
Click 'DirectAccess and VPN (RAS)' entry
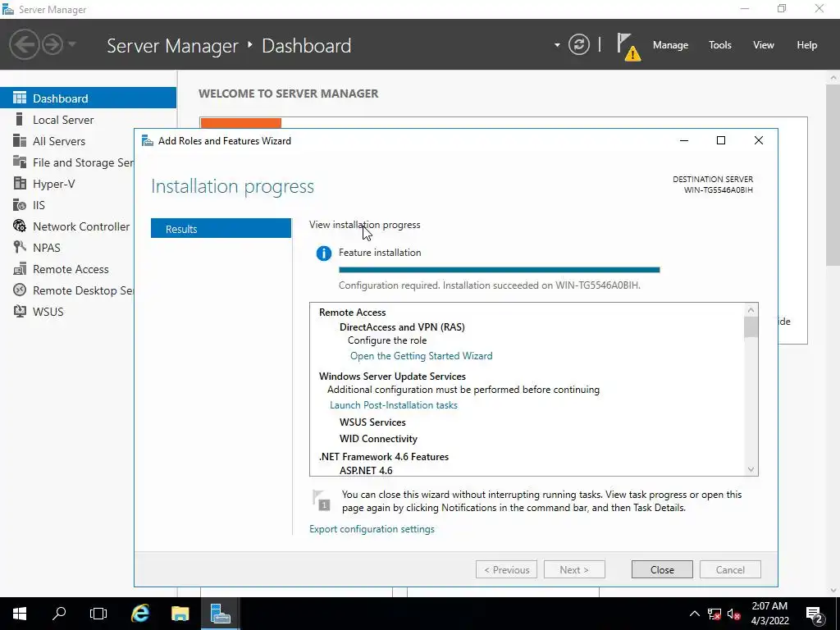[x=402, y=326]
